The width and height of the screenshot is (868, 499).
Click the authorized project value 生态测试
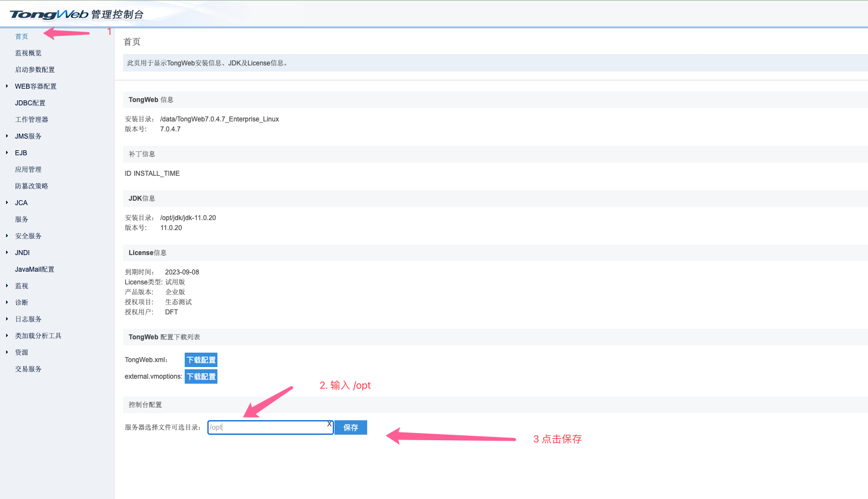[179, 302]
